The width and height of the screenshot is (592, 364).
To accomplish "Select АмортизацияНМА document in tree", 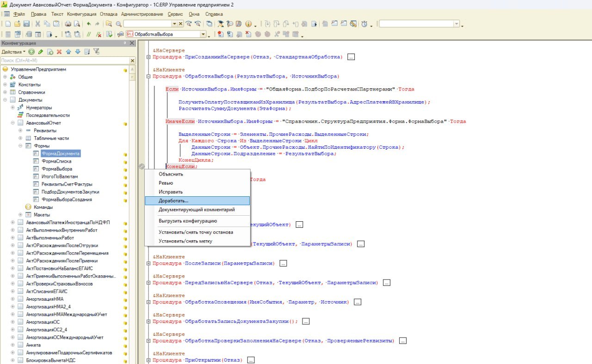I will pyautogui.click(x=45, y=299).
